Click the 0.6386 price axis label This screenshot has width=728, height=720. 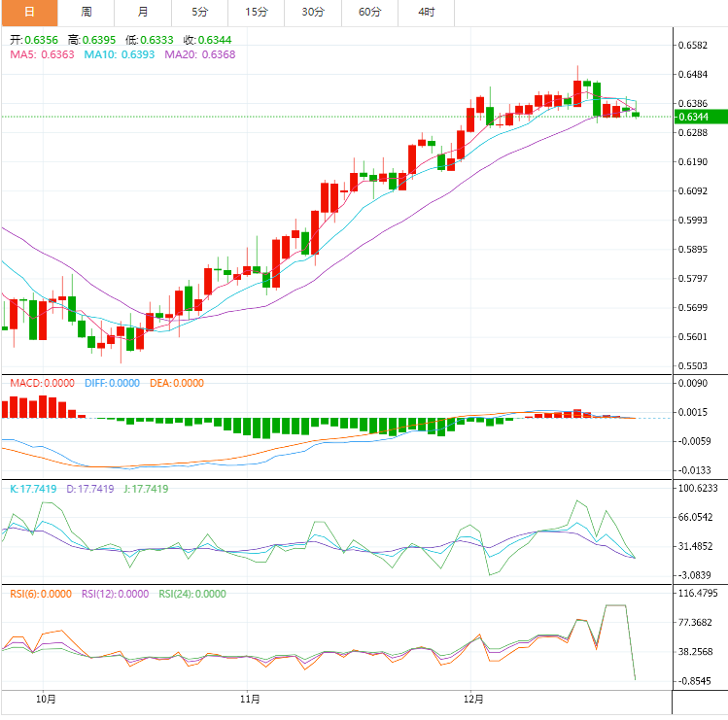(693, 104)
